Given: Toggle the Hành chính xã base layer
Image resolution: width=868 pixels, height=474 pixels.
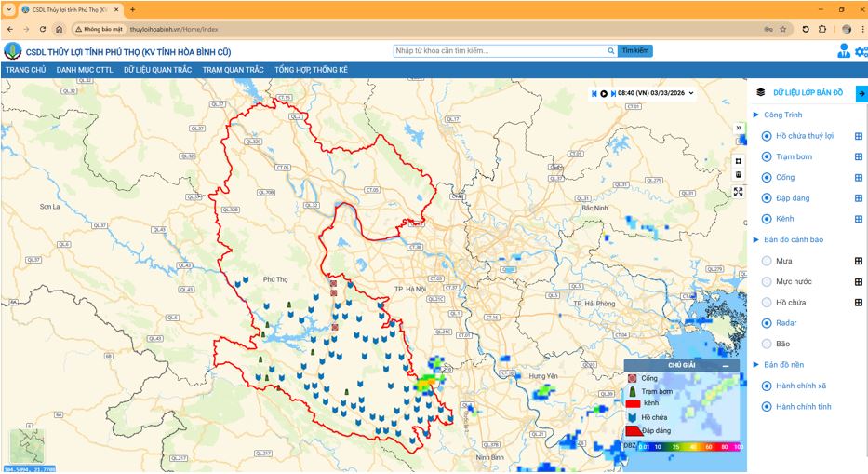Looking at the screenshot, I should (767, 386).
